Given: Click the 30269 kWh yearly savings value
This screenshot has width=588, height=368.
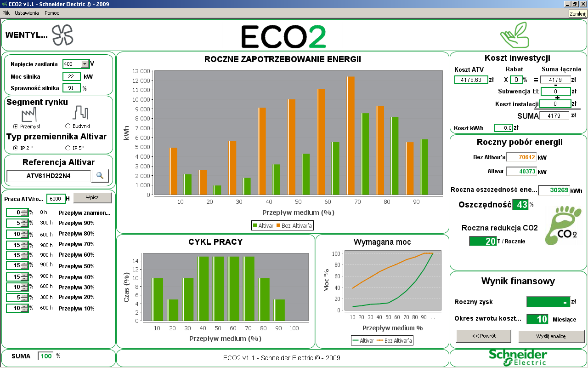Looking at the screenshot, I should 554,190.
